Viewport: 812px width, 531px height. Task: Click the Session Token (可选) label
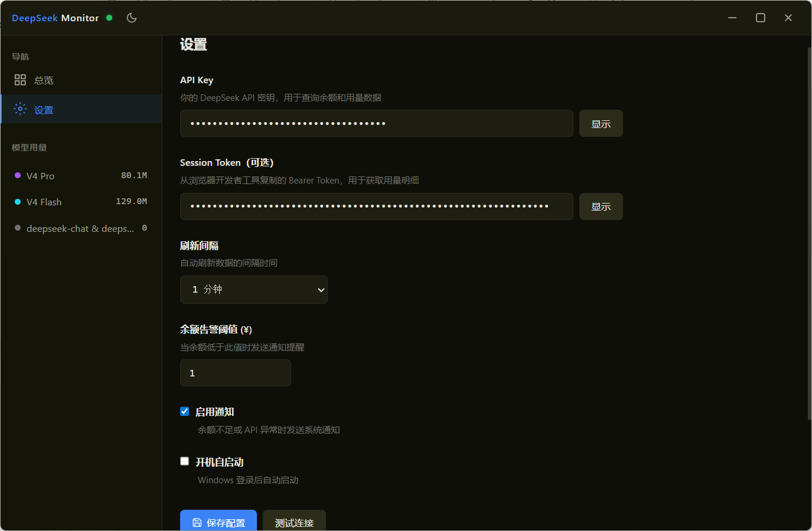tap(227, 162)
